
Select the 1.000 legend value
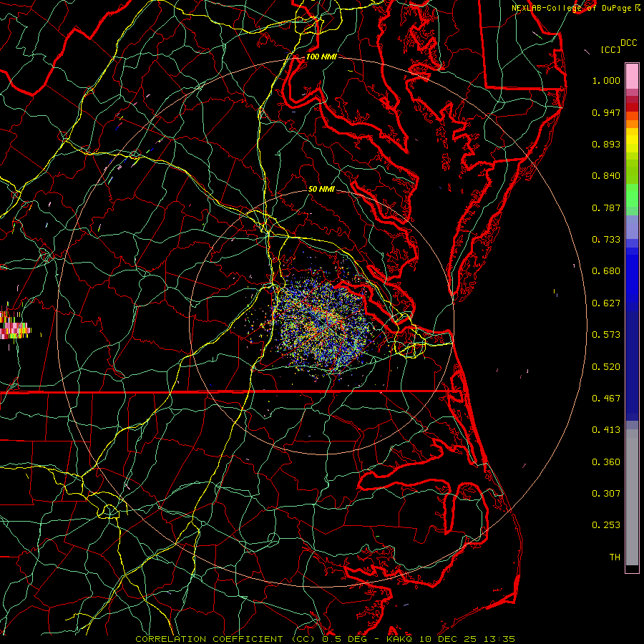[x=606, y=80]
